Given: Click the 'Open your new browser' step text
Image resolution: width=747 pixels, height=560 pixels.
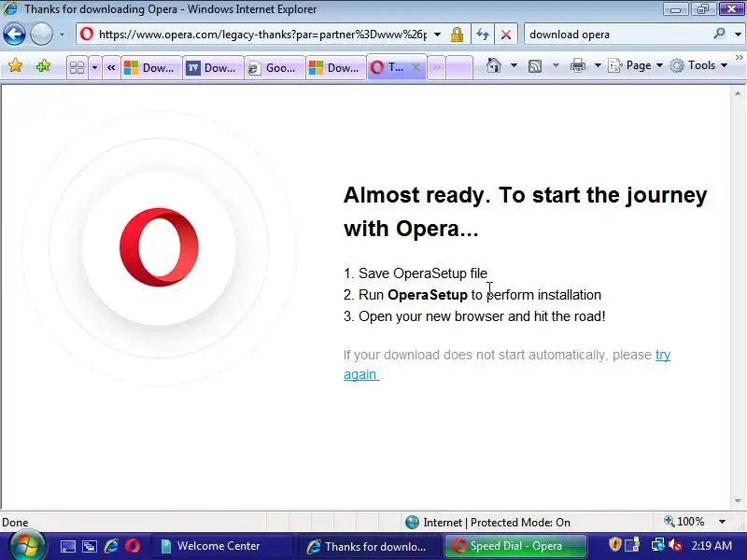Looking at the screenshot, I should coord(474,316).
